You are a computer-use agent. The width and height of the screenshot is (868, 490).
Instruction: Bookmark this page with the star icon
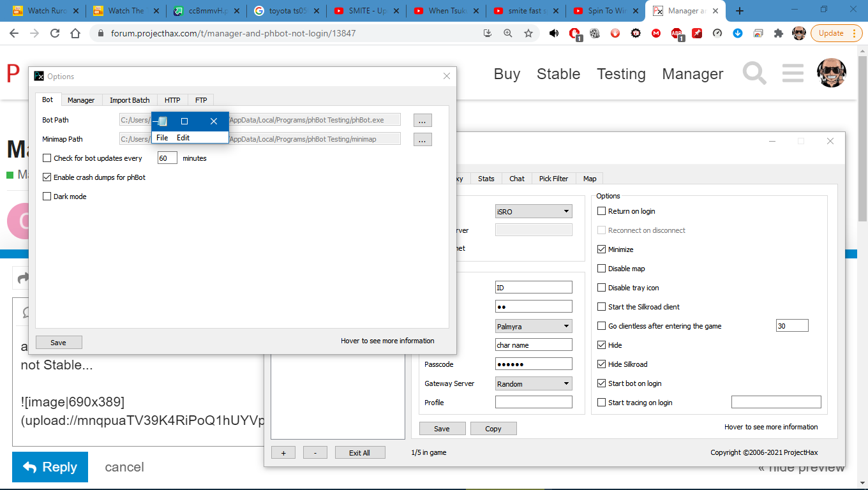click(x=528, y=33)
